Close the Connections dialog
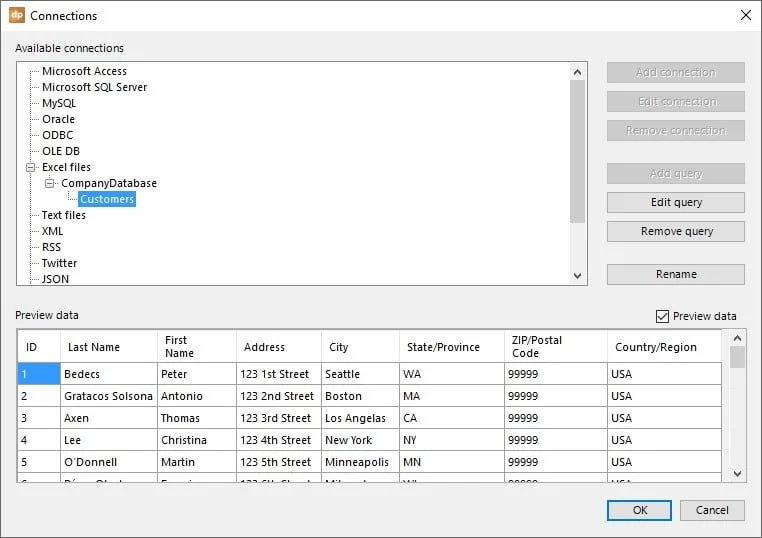This screenshot has height=538, width=762. pos(745,15)
